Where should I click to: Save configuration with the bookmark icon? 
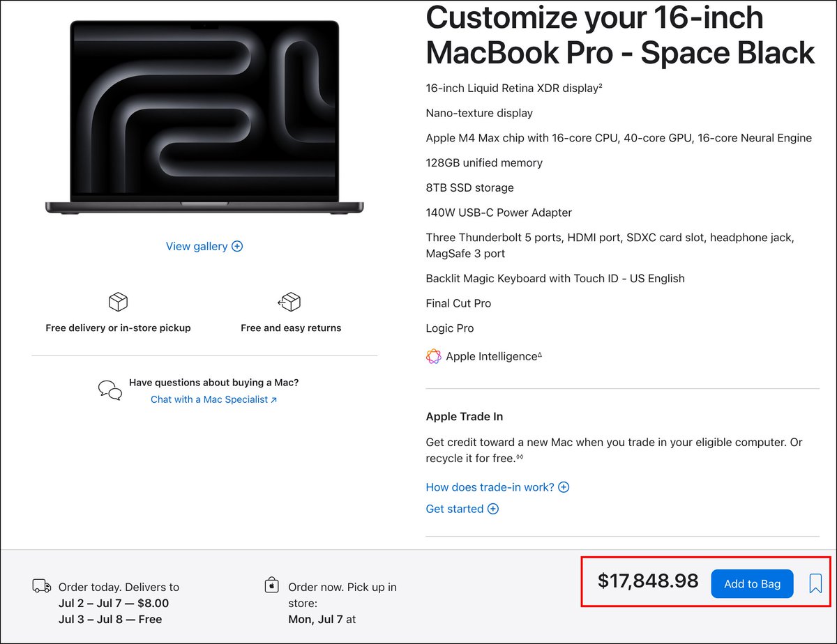point(815,583)
